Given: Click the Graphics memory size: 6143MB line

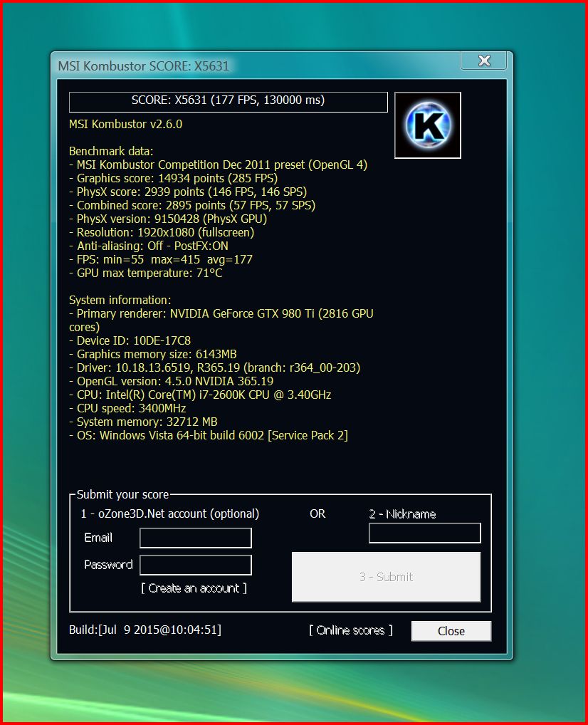Looking at the screenshot, I should point(152,354).
